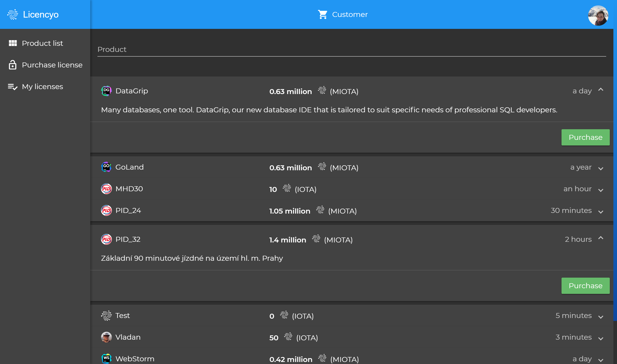
Task: Click the Test product IOTA icon
Action: 106,316
